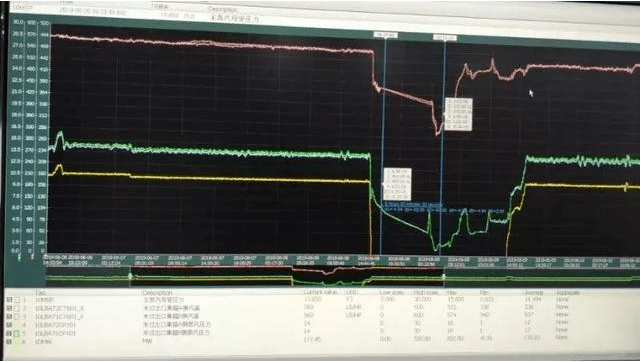Click the cursor value box near the pink trace
640x362 pixels.
[458, 114]
